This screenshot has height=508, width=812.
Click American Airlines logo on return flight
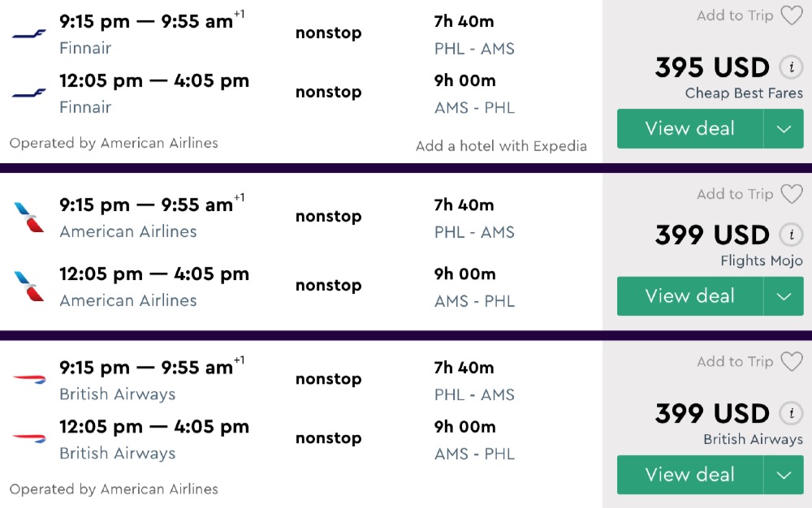coord(29,286)
